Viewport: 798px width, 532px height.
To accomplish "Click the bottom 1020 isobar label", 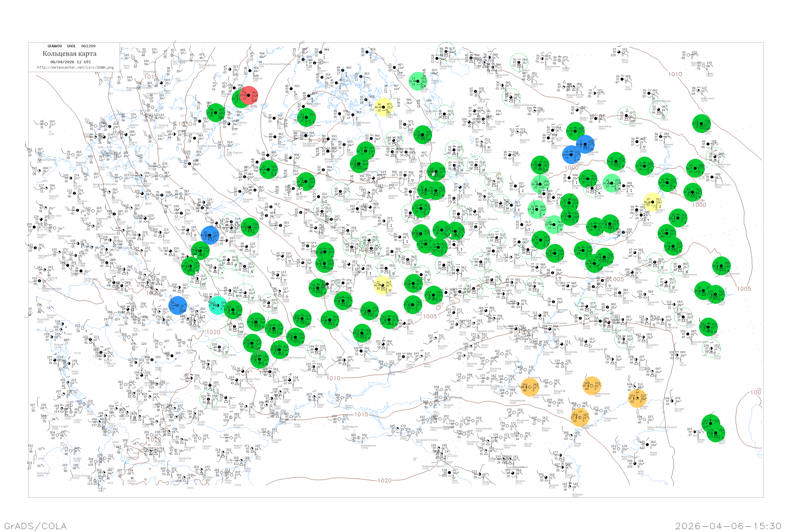I will click(384, 480).
